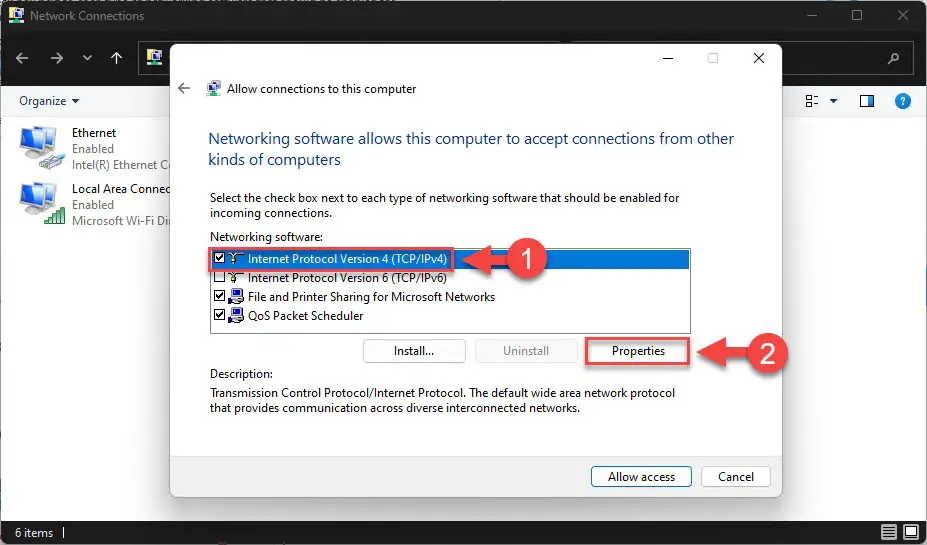Open the Organize menu
The width and height of the screenshot is (927, 545).
click(x=49, y=101)
